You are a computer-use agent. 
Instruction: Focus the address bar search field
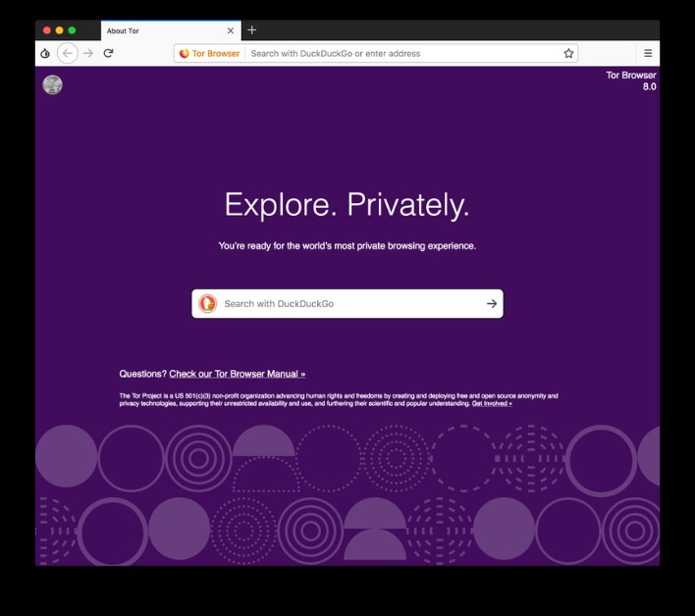tap(403, 54)
